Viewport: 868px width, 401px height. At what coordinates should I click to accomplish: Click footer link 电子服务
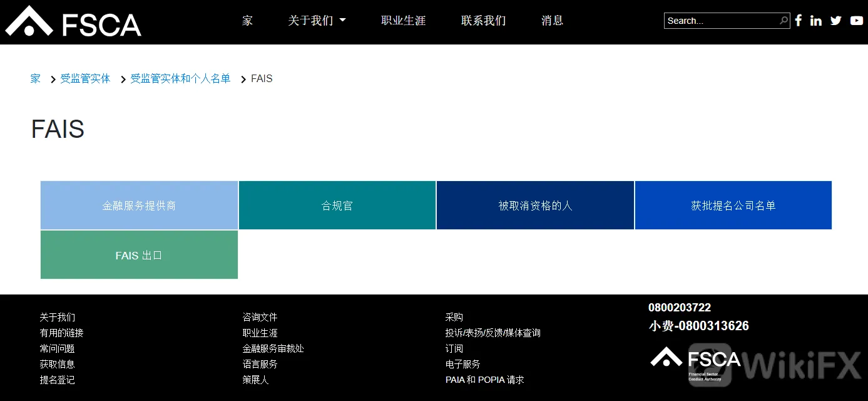point(463,364)
